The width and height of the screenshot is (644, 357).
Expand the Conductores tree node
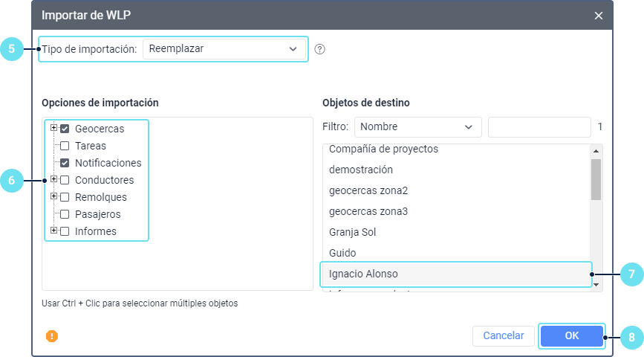(x=53, y=179)
